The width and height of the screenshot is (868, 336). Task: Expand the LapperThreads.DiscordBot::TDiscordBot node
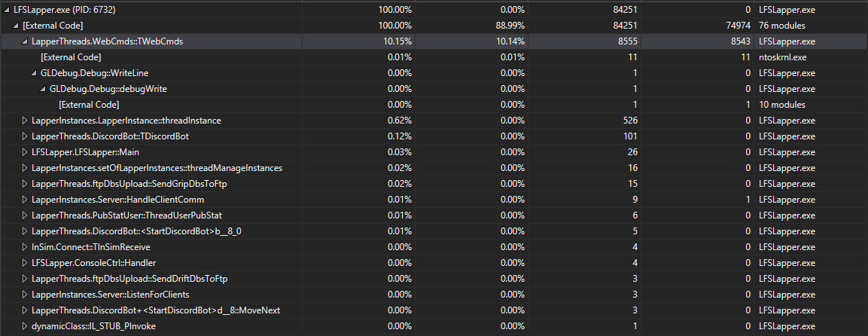(25, 136)
